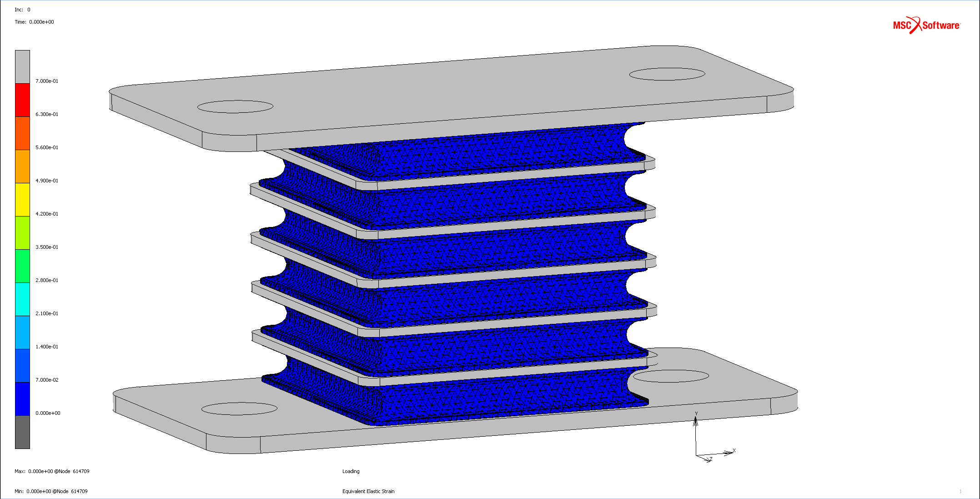
Task: Select the top plate's right bolt hole
Action: coord(667,74)
